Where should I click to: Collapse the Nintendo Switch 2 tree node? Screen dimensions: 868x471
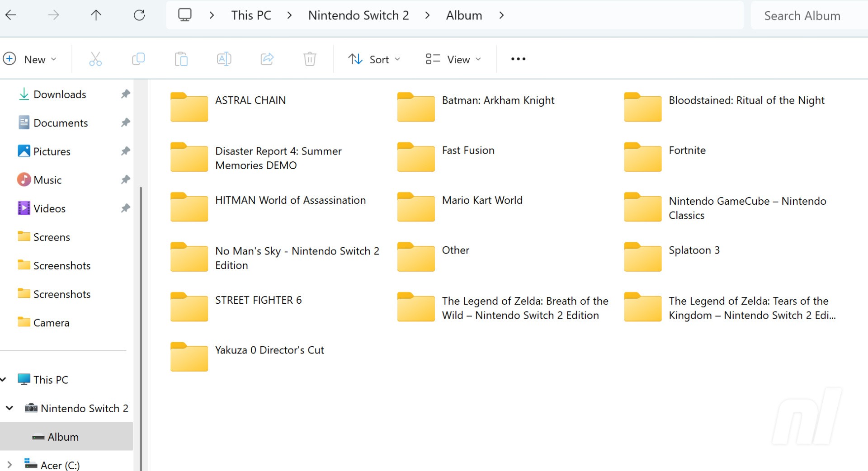click(9, 408)
